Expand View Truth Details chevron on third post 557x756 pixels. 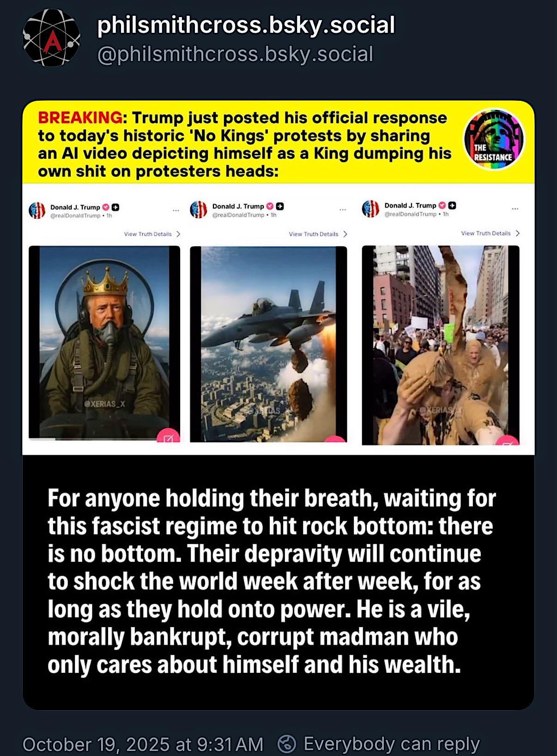point(517,233)
